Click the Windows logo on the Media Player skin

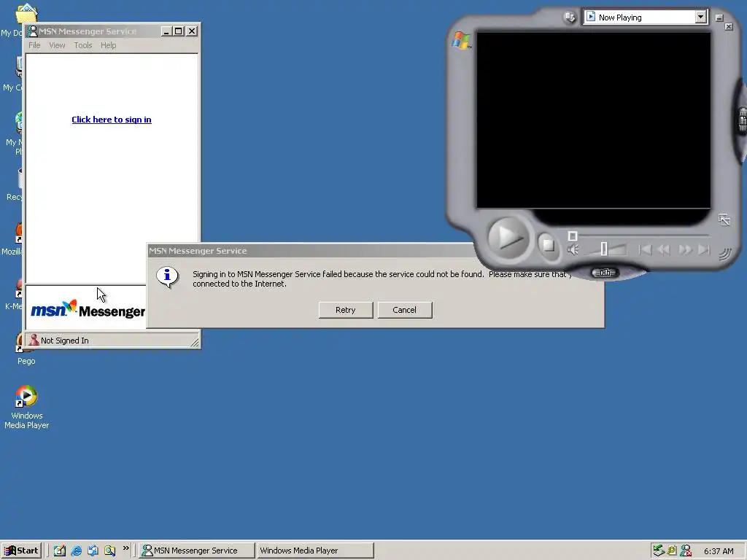[461, 41]
